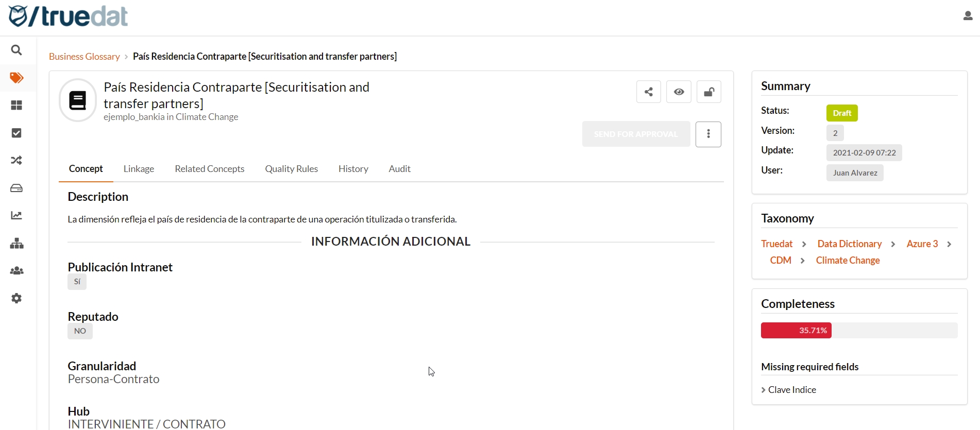980x430 pixels.
Task: Click the Business Glossary breadcrumb link
Action: point(85,57)
